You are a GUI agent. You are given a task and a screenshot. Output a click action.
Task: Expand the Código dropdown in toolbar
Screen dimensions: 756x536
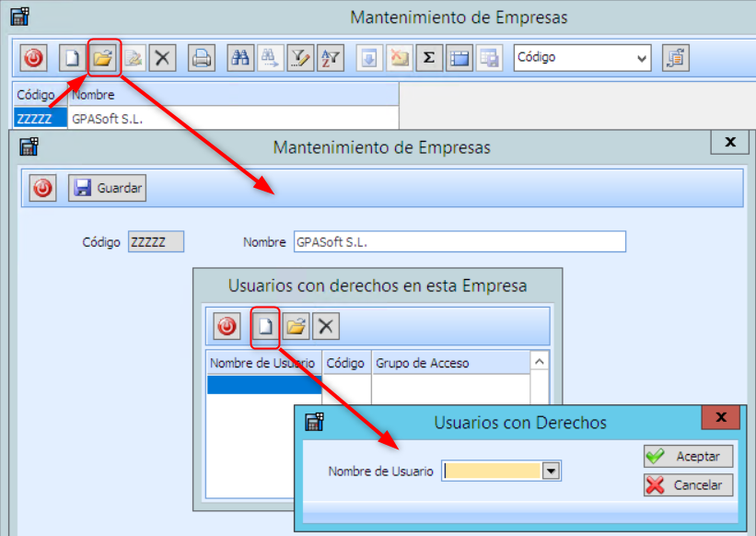tap(642, 58)
